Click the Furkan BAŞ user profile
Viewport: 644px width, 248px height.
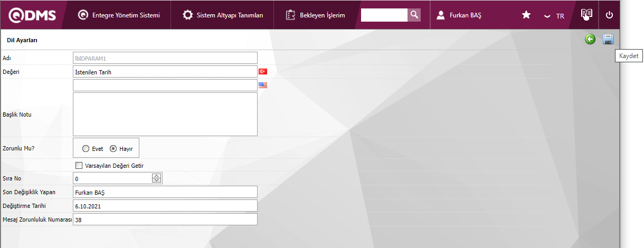click(459, 15)
